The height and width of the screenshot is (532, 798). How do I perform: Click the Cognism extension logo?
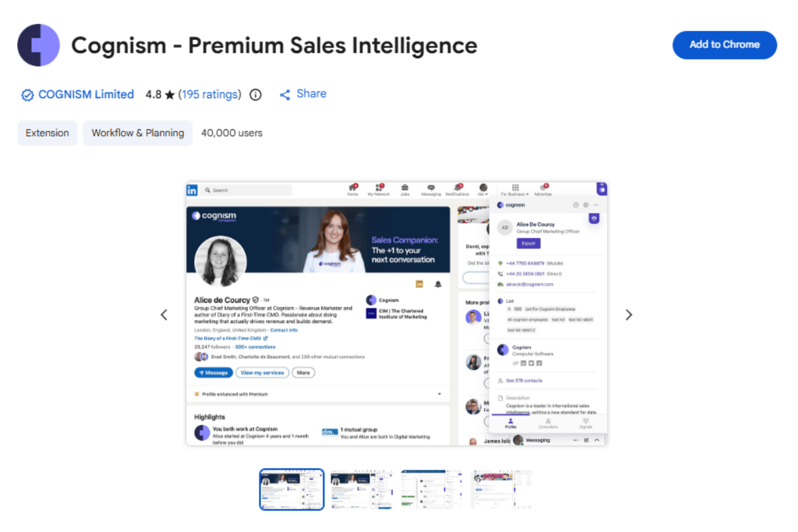click(38, 45)
